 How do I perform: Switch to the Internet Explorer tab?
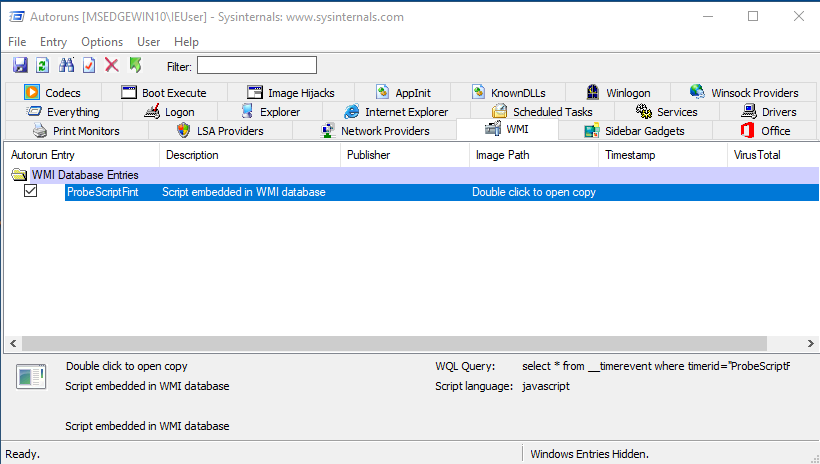point(396,112)
